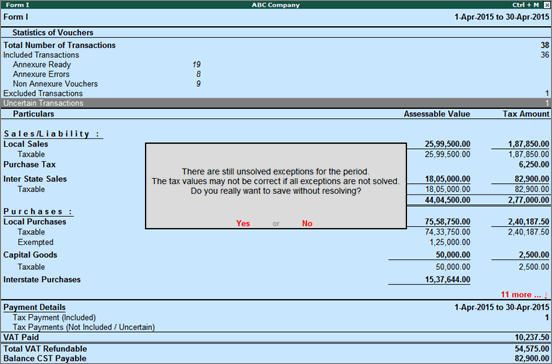Confirm saving by clicking Yes
552x364 pixels.
click(243, 223)
